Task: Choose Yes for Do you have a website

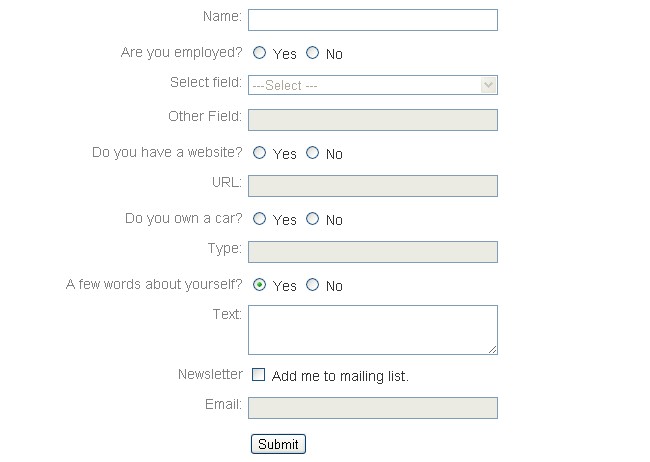Action: point(260,153)
